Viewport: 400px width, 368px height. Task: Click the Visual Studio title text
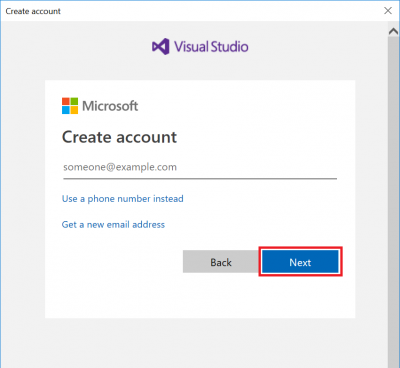[211, 47]
